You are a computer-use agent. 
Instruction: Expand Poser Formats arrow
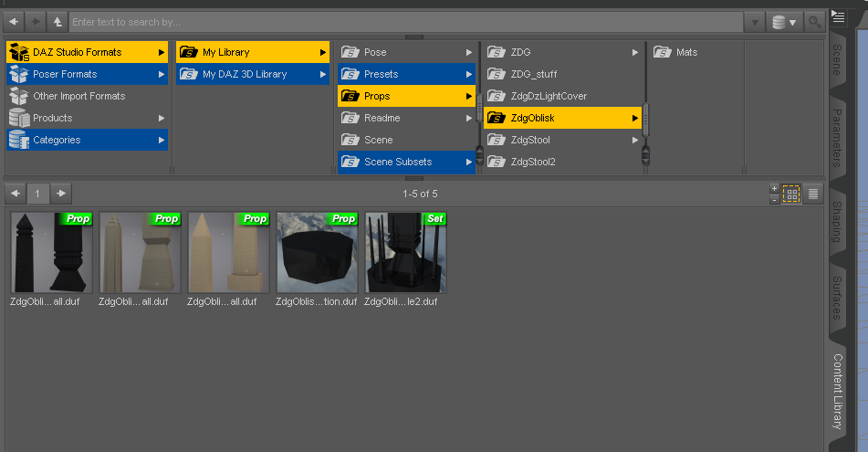[161, 74]
